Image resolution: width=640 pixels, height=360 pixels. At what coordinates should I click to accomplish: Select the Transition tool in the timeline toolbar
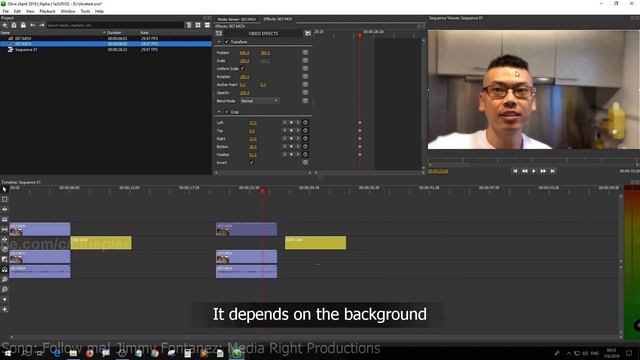(x=4, y=259)
